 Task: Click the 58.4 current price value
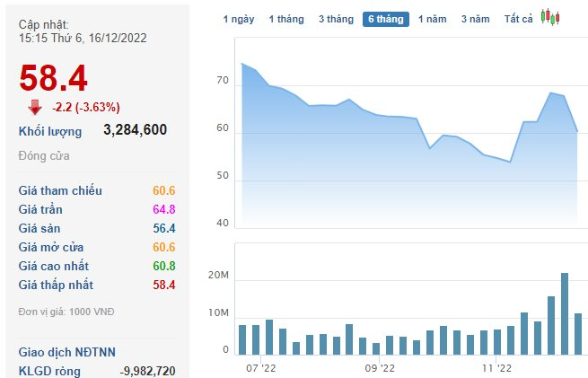(x=54, y=79)
